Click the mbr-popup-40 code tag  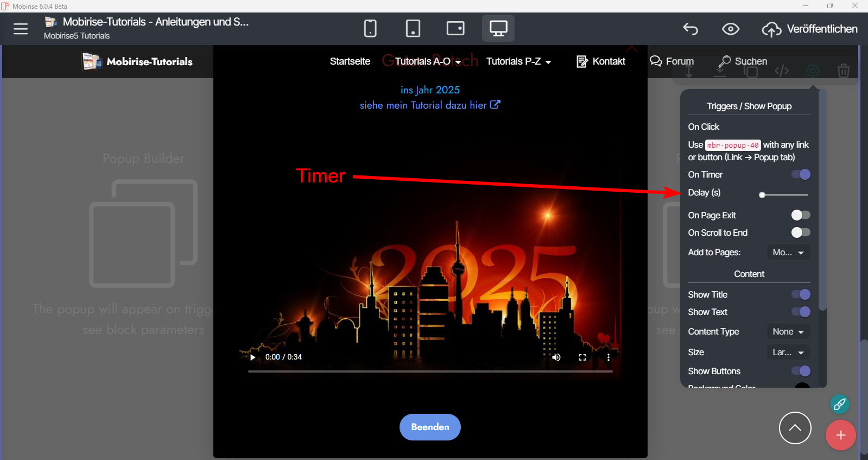[x=733, y=145]
